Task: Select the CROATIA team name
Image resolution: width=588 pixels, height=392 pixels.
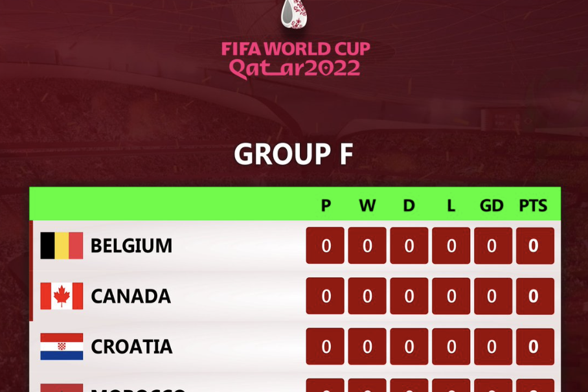Action: pos(131,347)
